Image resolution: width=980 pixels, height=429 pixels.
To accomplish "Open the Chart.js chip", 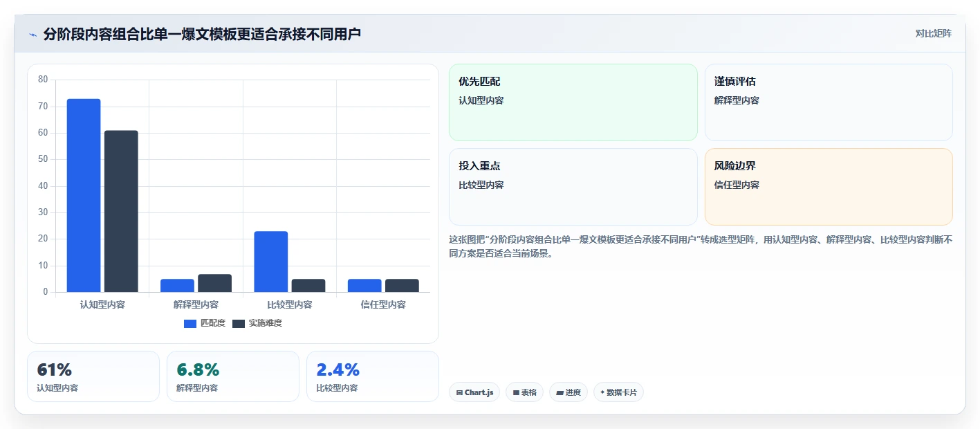I will pos(474,392).
